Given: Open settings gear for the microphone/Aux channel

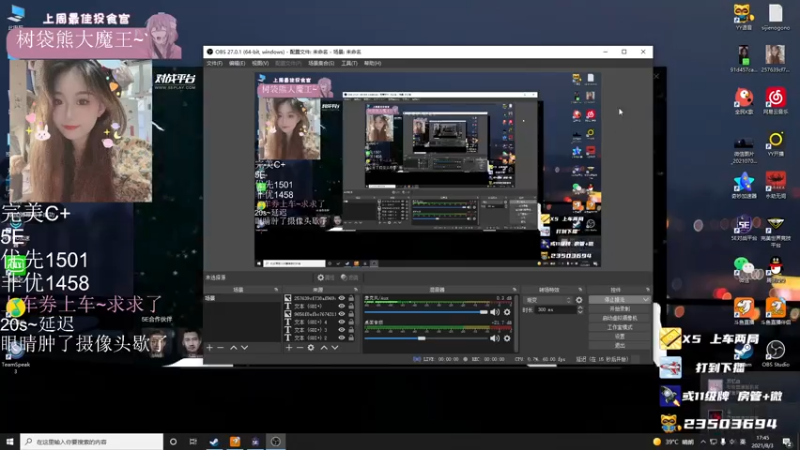Looking at the screenshot, I should point(507,312).
